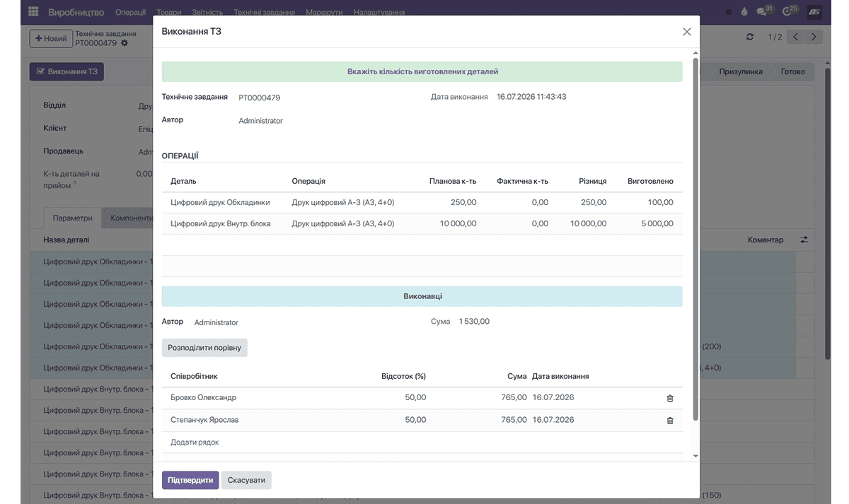The width and height of the screenshot is (849, 504).
Task: Close the Виконання ТЗ dialog
Action: click(x=686, y=32)
